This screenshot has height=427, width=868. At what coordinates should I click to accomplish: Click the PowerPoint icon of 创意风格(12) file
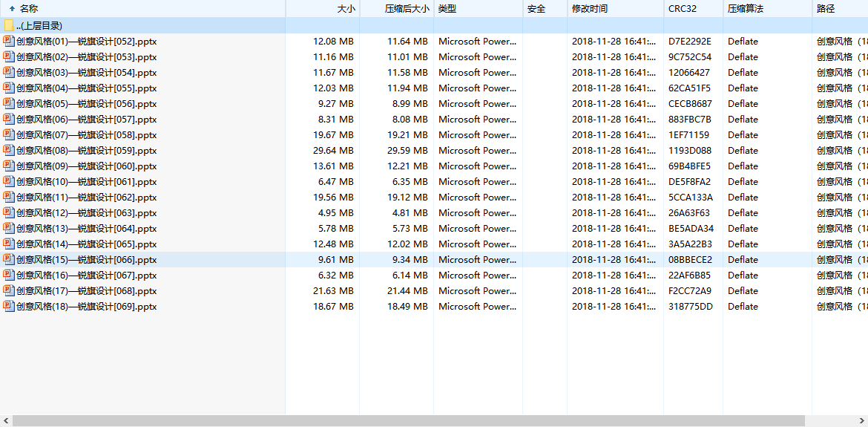[x=9, y=212]
